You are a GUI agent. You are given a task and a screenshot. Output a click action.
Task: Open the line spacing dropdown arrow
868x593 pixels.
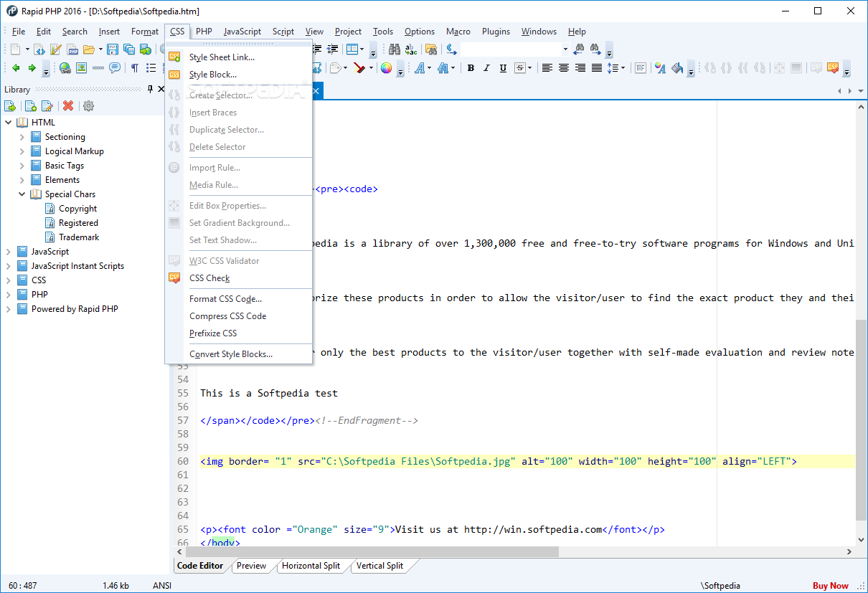coord(623,68)
